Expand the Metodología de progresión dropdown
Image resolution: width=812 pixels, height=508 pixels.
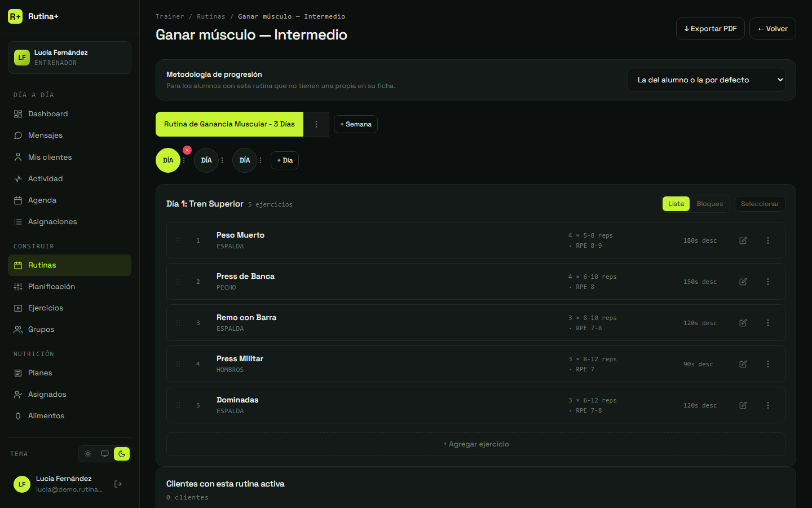pyautogui.click(x=707, y=80)
